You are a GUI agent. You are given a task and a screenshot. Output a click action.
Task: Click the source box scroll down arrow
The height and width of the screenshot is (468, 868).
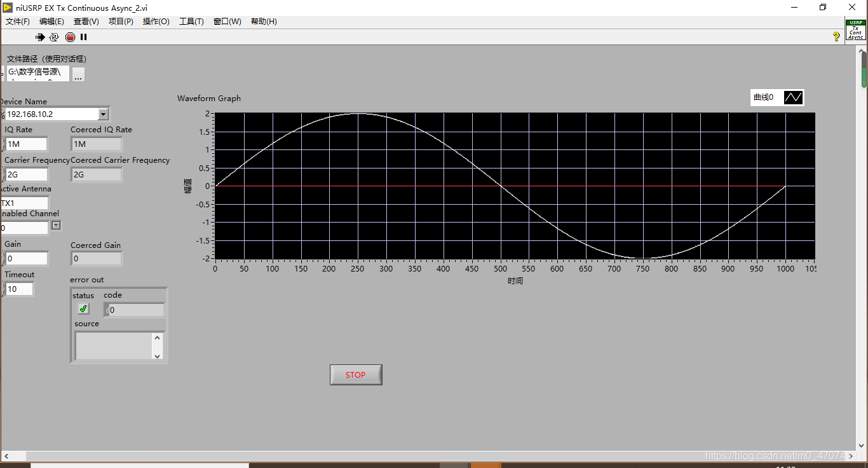tap(158, 355)
